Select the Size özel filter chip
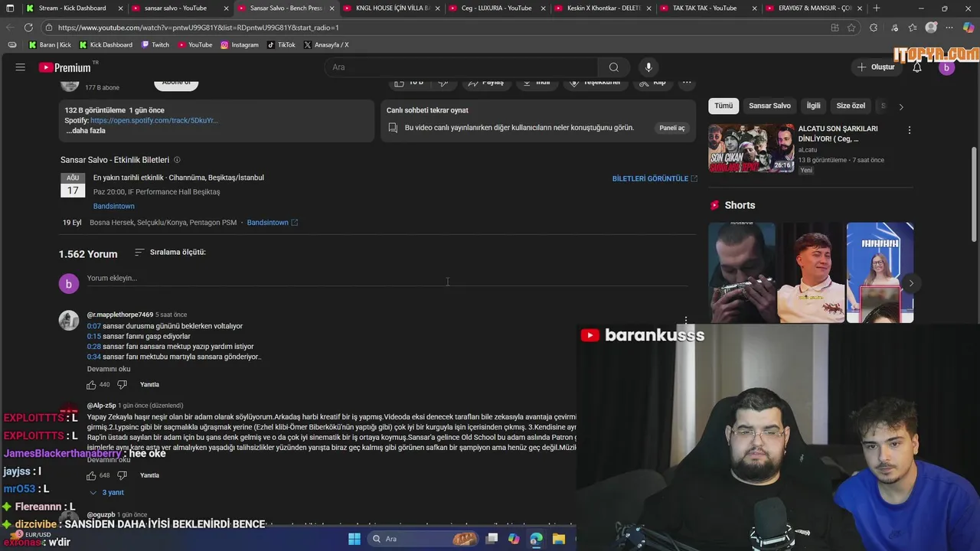980x551 pixels. point(851,106)
